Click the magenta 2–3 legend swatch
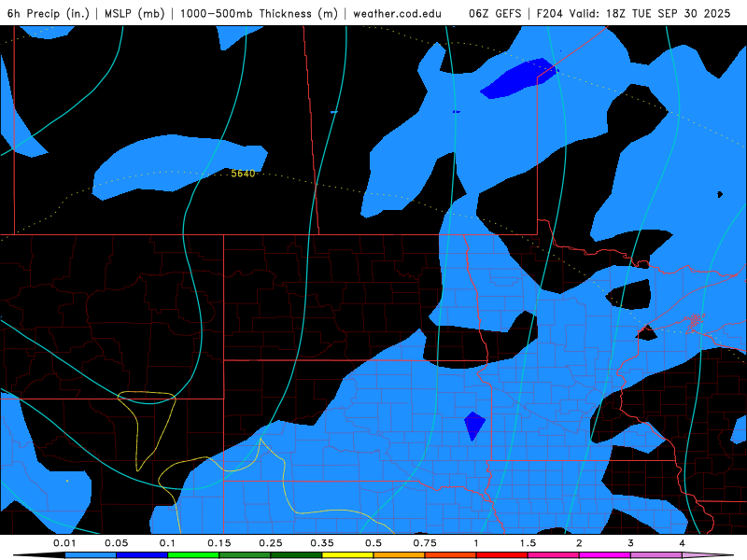The height and width of the screenshot is (560, 747). pyautogui.click(x=605, y=555)
